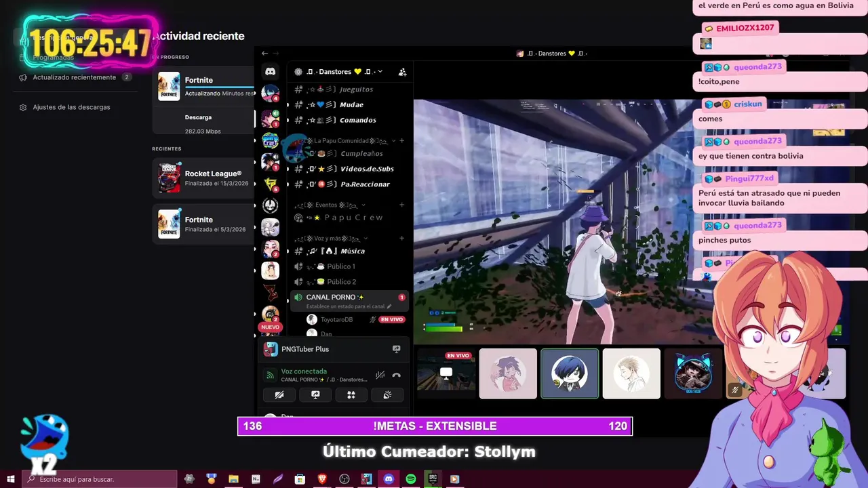The width and height of the screenshot is (868, 488).
Task: Open Rocket League recent activity entry
Action: [203, 178]
